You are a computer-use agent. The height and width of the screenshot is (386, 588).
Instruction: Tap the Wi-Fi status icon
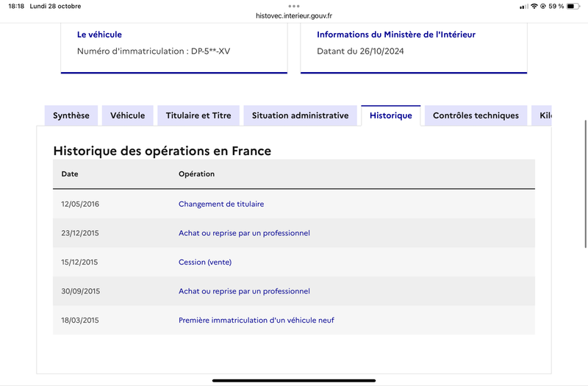click(x=534, y=6)
